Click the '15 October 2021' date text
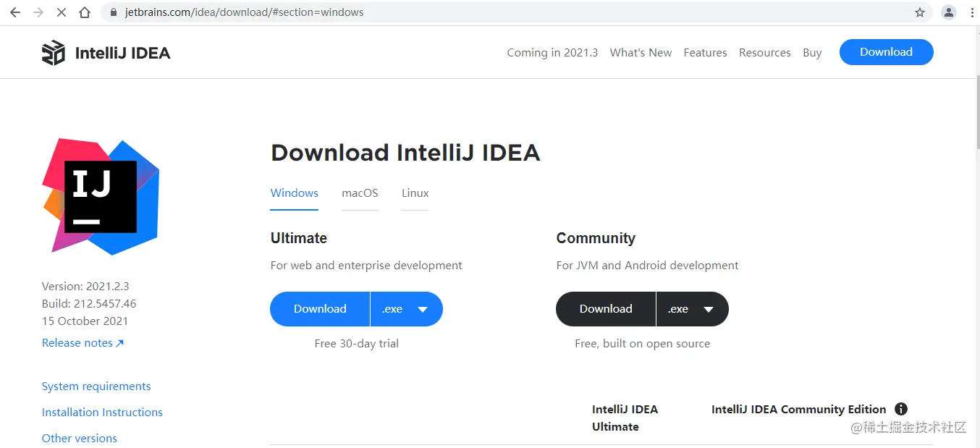Viewport: 980px width, 448px height. [x=85, y=321]
